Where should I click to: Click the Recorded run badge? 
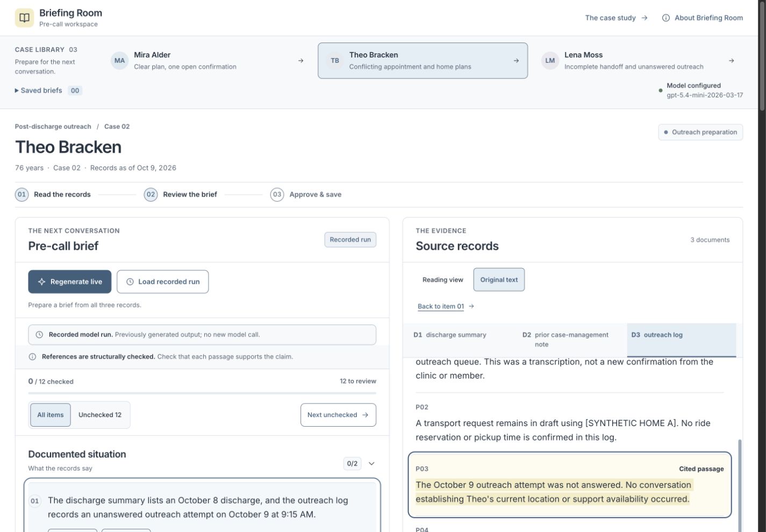pos(350,240)
